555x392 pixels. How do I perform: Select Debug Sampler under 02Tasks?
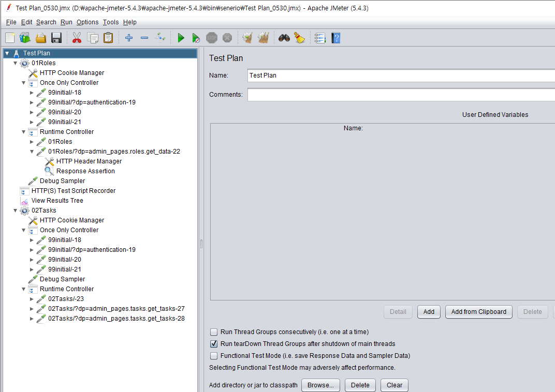pos(62,279)
